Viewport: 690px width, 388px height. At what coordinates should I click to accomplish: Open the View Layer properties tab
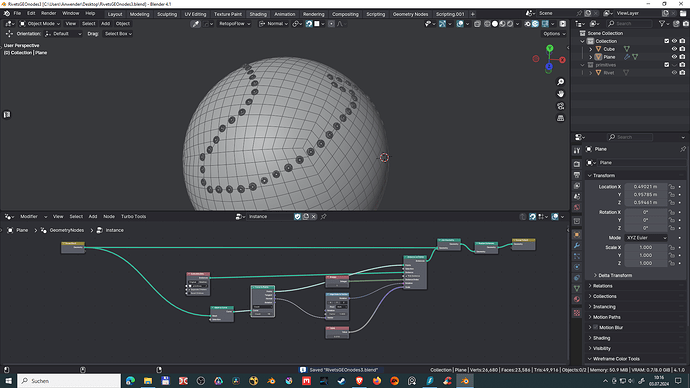coord(577,186)
